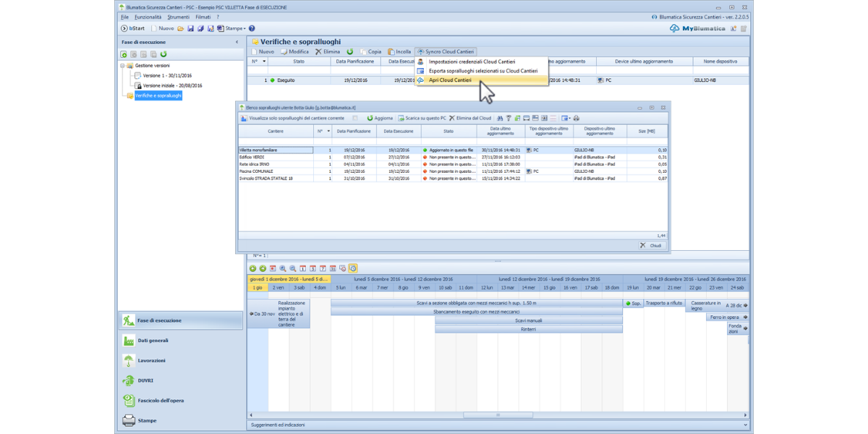Click the Chiudi button in dialog
The height and width of the screenshot is (434, 868).
pos(651,246)
